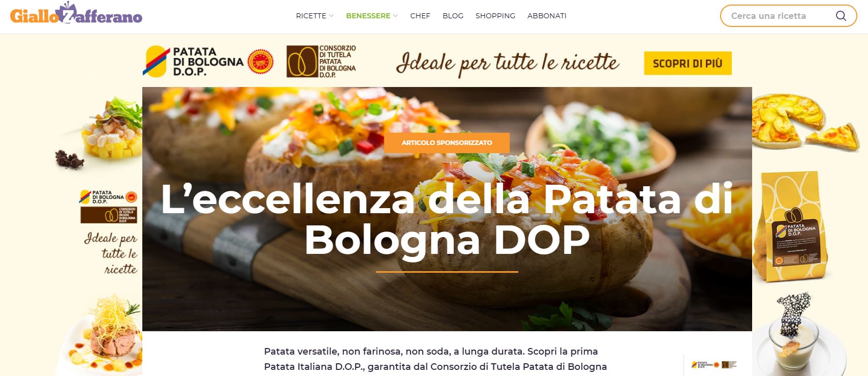Click the Articolo Sponsorizzato orange label
The height and width of the screenshot is (376, 868).
[x=447, y=142]
